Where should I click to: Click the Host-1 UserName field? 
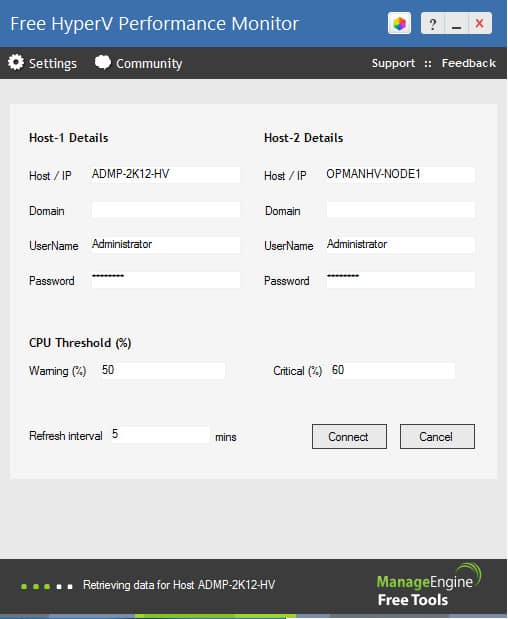click(165, 245)
